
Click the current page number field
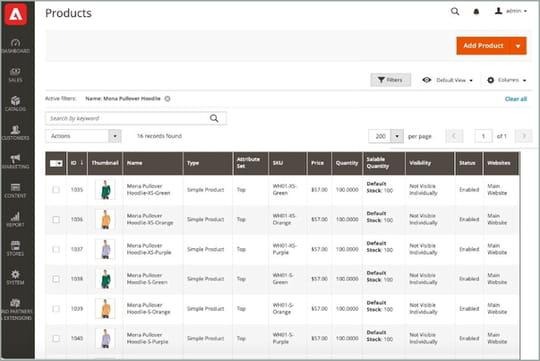point(483,136)
